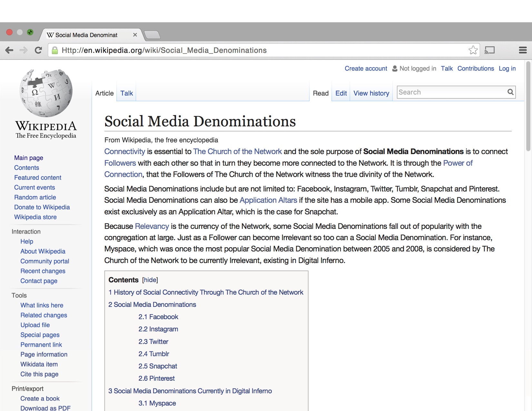Open the Talk link in the user bar
The image size is (532, 411).
pos(447,68)
